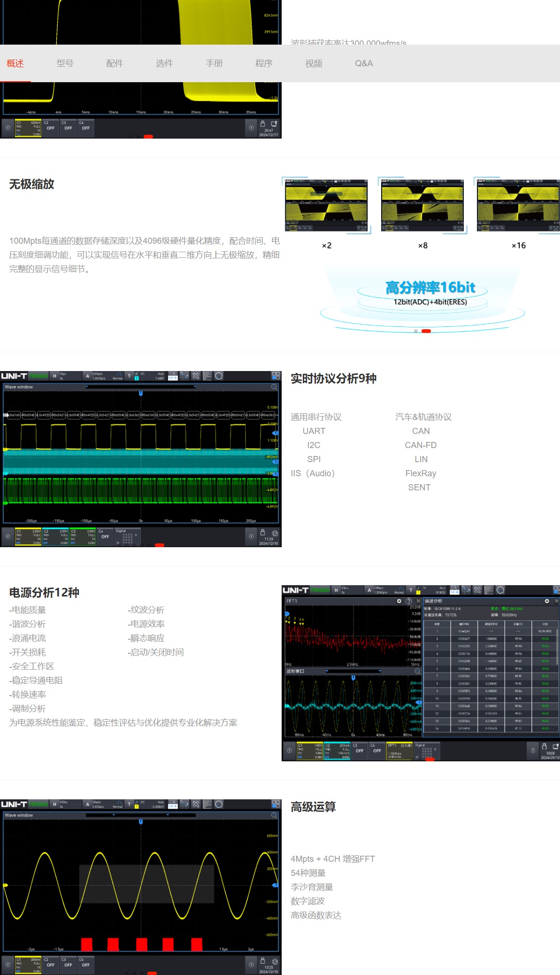Toggle channel C3 OFF in power analysis screenshot
This screenshot has height=975, width=560.
click(x=359, y=751)
